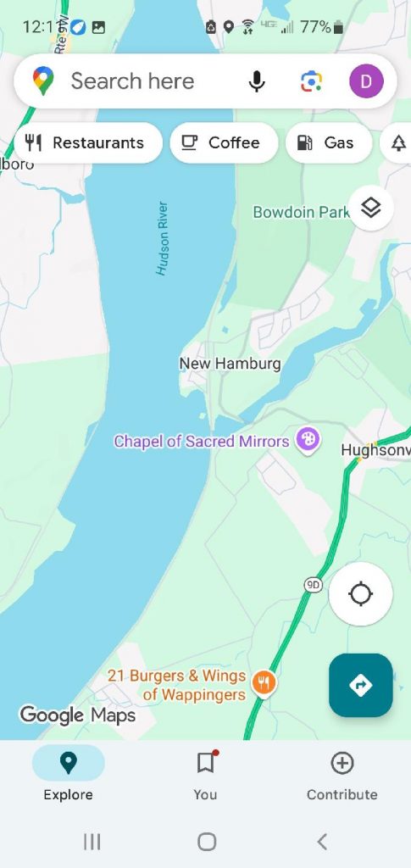Start directions with the teal arrow button
Image resolution: width=411 pixels, height=868 pixels.
361,685
